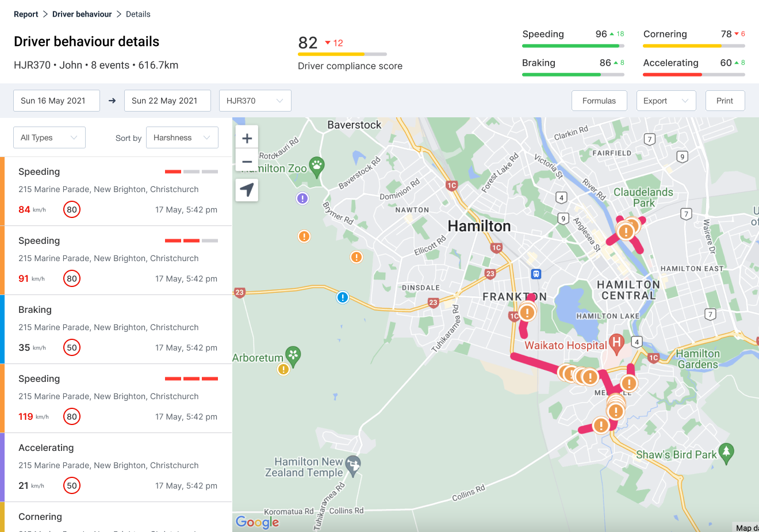
Task: Click the 50 speed limit sign of the Braking event
Action: (72, 347)
